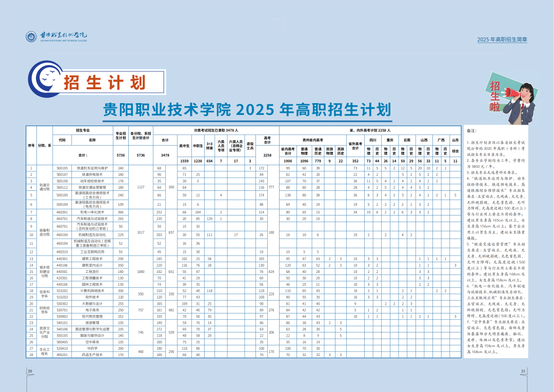Image resolution: width=554 pixels, height=392 pixels.
Task: Click the blue bird circle emblem
Action: (45, 80)
